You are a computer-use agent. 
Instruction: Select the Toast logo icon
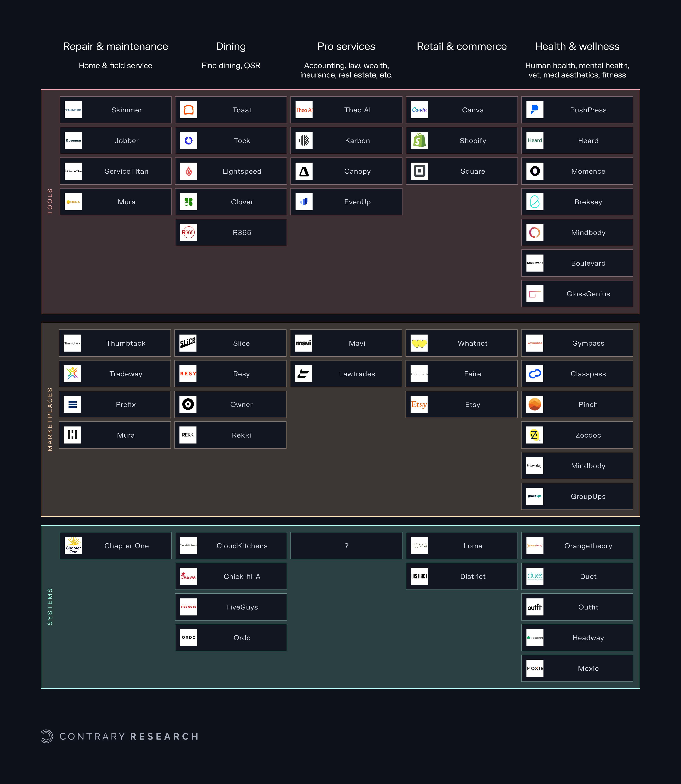(x=189, y=110)
